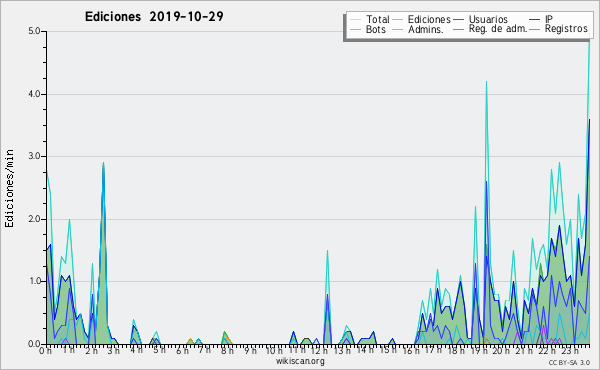The height and width of the screenshot is (370, 600).
Task: Click the chart title 'Ediciones 2019-10-29'
Action: pyautogui.click(x=154, y=17)
